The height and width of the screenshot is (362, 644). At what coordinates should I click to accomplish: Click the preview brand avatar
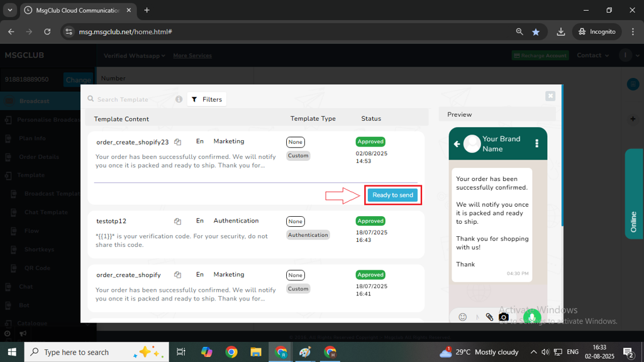[472, 144]
